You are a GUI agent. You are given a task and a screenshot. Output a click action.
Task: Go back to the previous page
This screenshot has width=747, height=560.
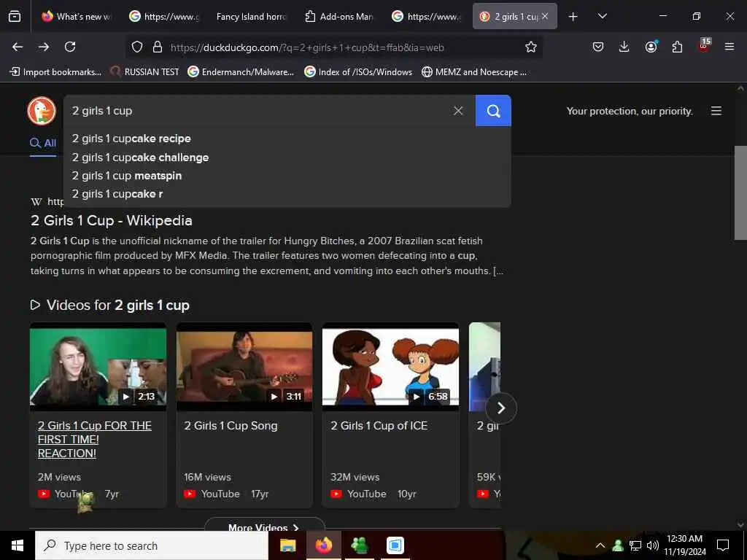click(x=18, y=47)
